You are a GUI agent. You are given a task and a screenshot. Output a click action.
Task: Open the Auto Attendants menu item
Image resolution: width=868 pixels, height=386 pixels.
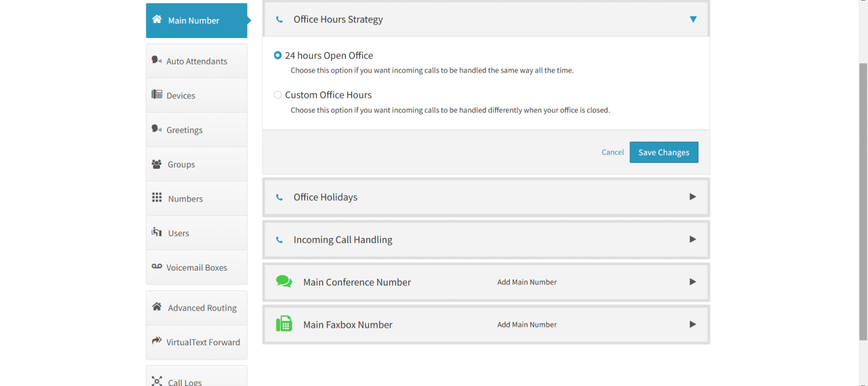[197, 61]
